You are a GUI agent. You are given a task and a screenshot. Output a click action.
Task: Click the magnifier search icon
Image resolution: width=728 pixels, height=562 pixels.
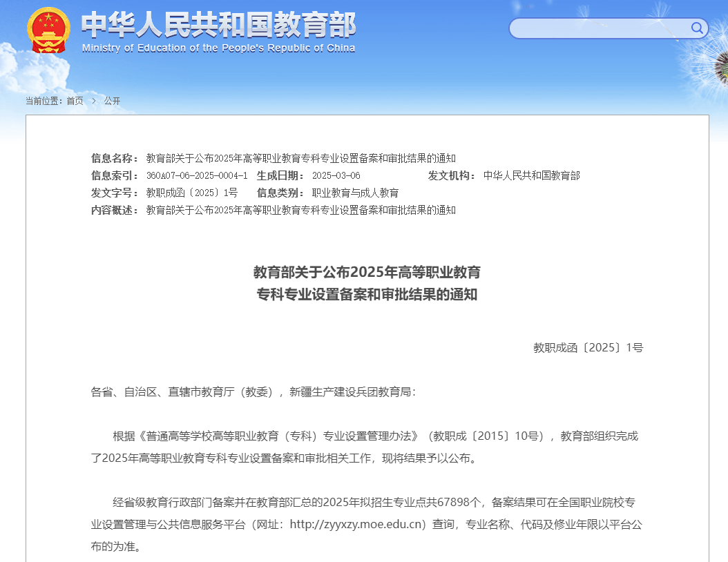coord(697,28)
